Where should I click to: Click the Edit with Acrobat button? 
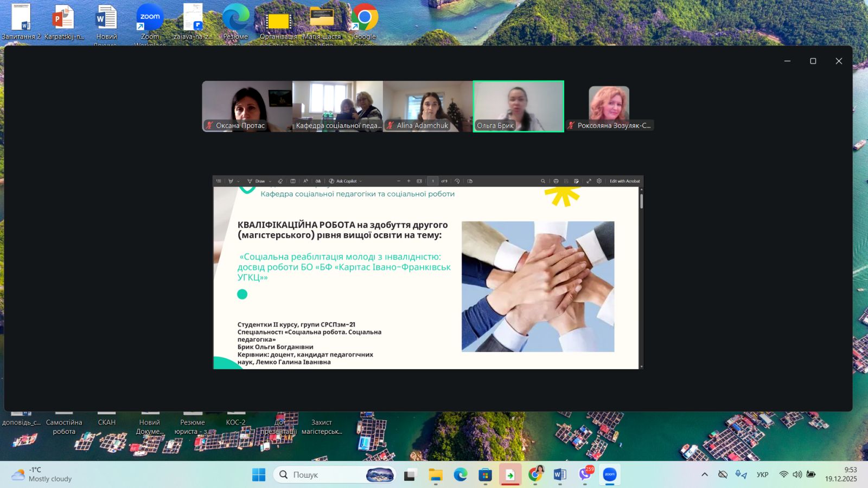pos(624,181)
